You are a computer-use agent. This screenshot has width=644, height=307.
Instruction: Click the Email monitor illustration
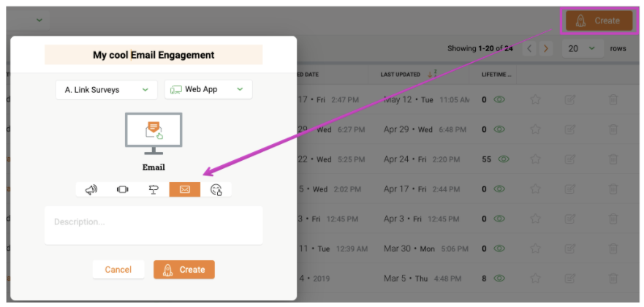click(154, 134)
